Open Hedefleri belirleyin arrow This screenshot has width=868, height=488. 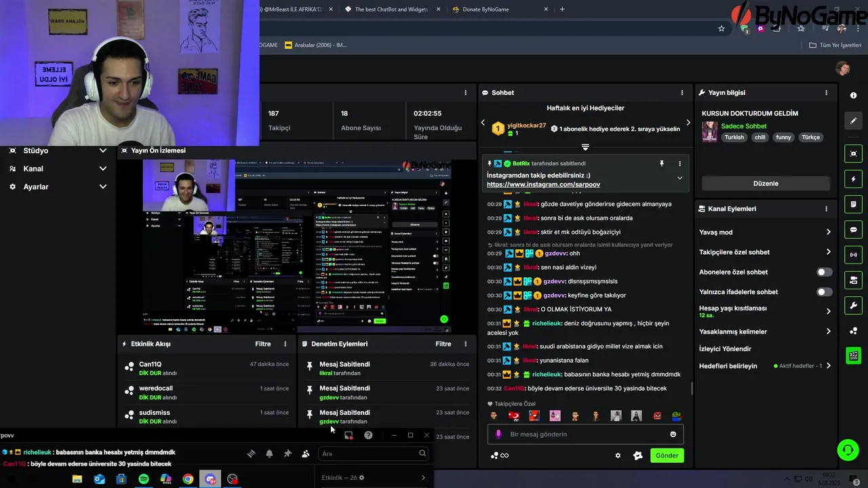point(828,366)
